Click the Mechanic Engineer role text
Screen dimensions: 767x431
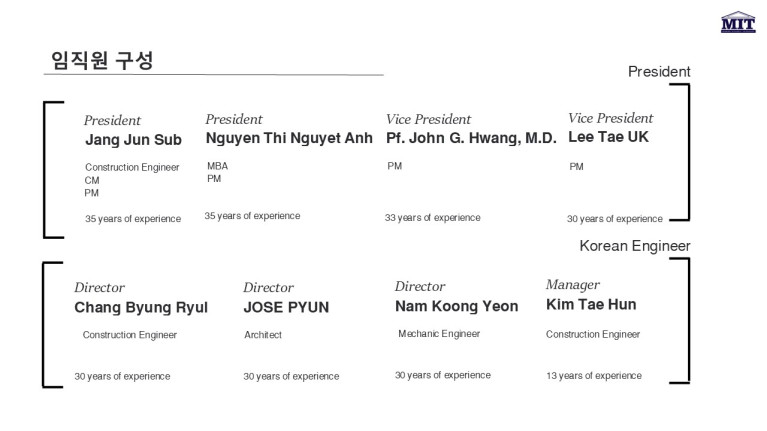coord(439,334)
